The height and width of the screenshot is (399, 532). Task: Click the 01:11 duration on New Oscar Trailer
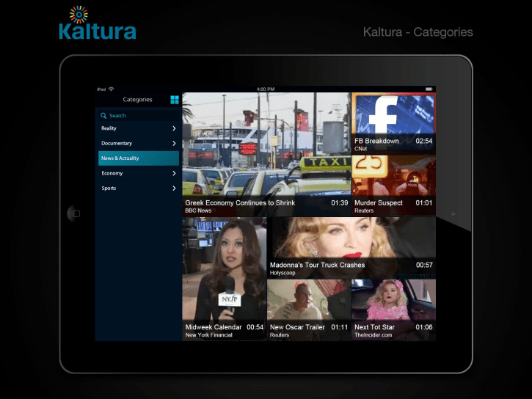pyautogui.click(x=340, y=327)
